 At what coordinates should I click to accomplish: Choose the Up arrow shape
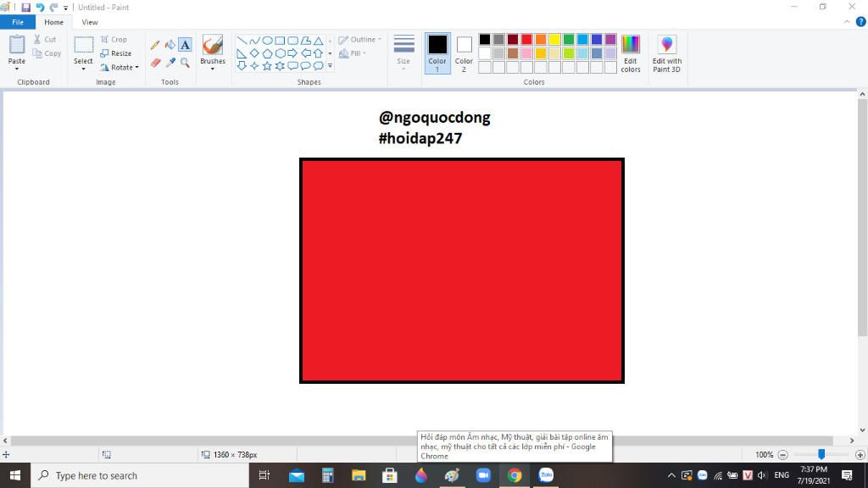point(319,53)
